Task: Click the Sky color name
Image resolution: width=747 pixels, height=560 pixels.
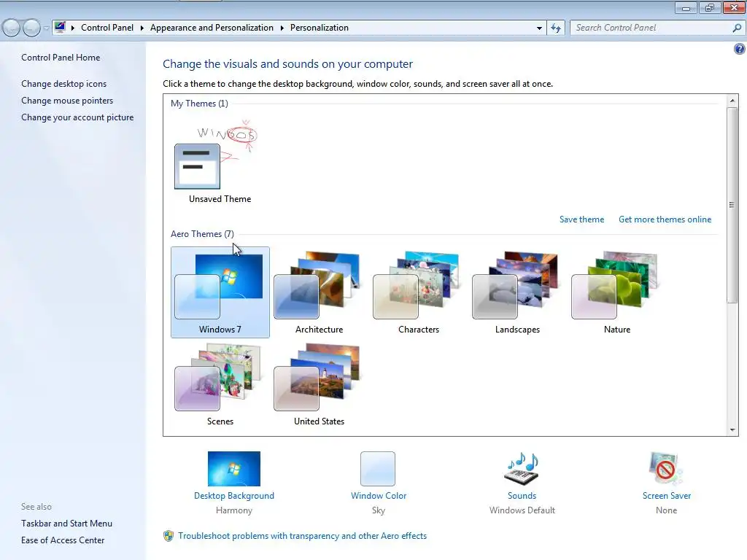Action: (x=379, y=510)
